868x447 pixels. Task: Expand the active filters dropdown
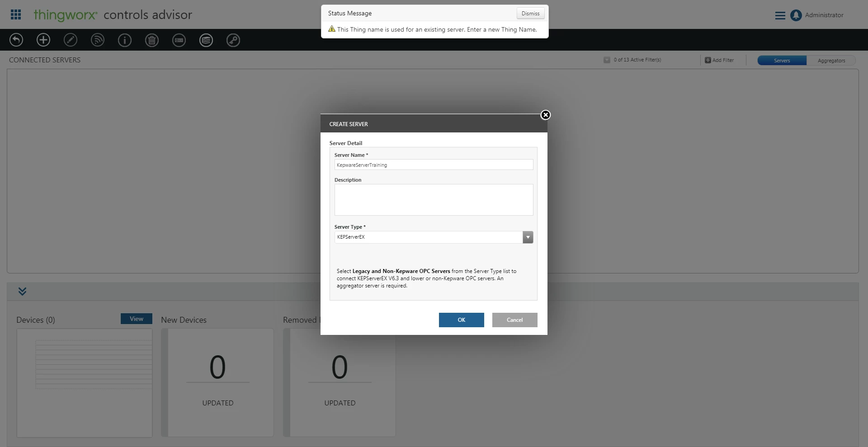click(x=607, y=60)
